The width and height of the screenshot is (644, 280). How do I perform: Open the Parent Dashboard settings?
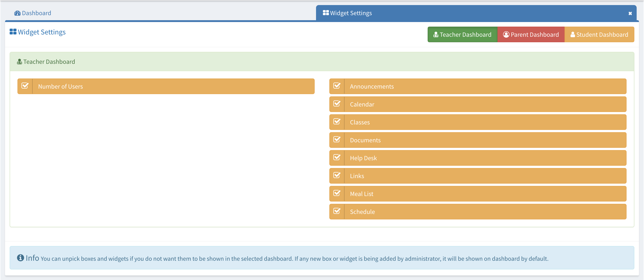click(x=531, y=34)
